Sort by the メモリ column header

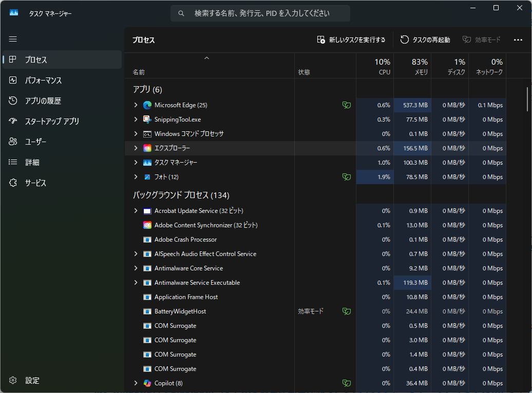point(412,66)
